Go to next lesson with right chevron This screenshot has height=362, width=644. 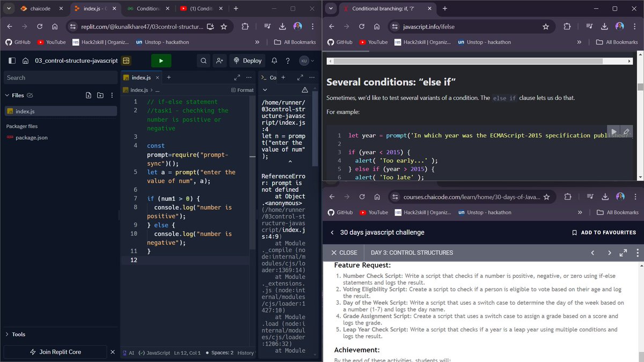coord(610,253)
